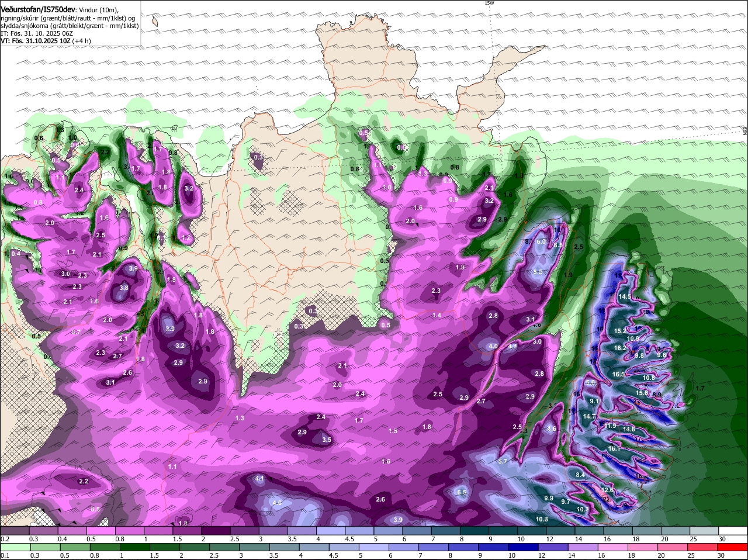The image size is (748, 560).
Task: Click the Veðurstofan/IS750dev title text
Action: coord(38,9)
